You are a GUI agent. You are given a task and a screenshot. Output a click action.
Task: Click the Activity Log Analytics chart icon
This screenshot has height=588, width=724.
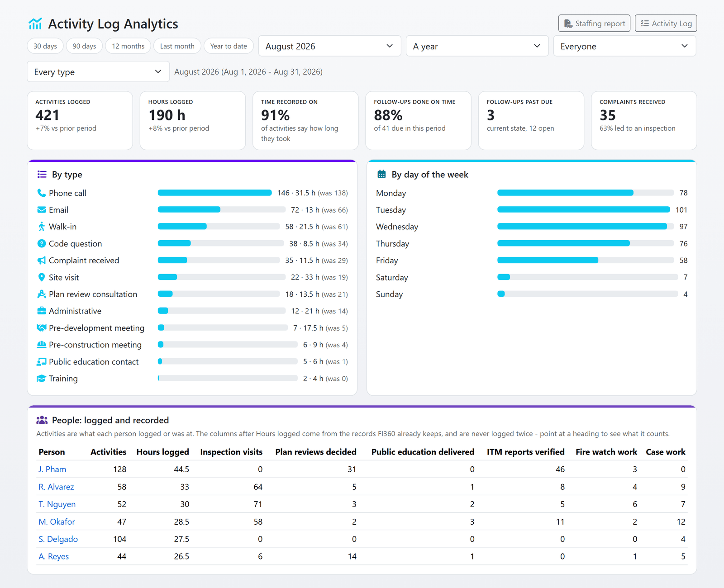pyautogui.click(x=35, y=24)
